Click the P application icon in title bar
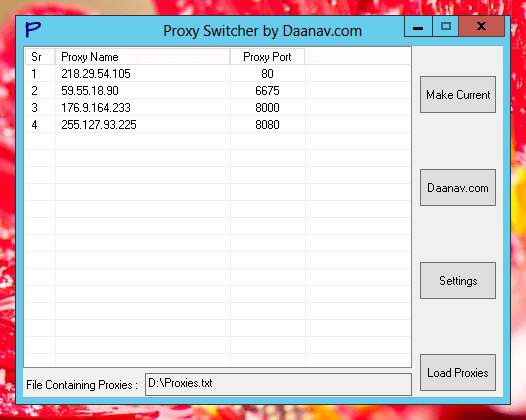 tap(33, 30)
